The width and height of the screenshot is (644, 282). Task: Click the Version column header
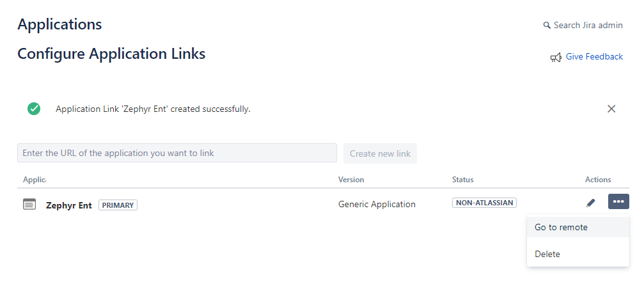tap(351, 180)
